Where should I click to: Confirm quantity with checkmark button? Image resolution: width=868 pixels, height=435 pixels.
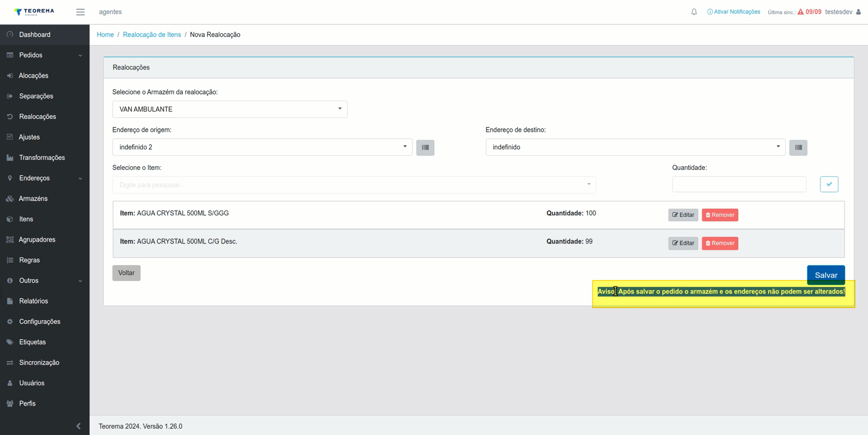click(829, 184)
